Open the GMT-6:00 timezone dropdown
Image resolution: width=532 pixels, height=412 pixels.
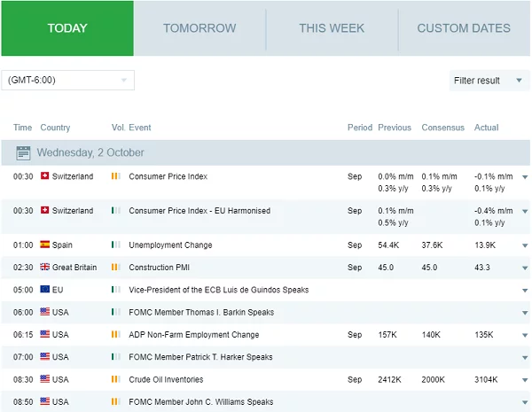click(68, 81)
